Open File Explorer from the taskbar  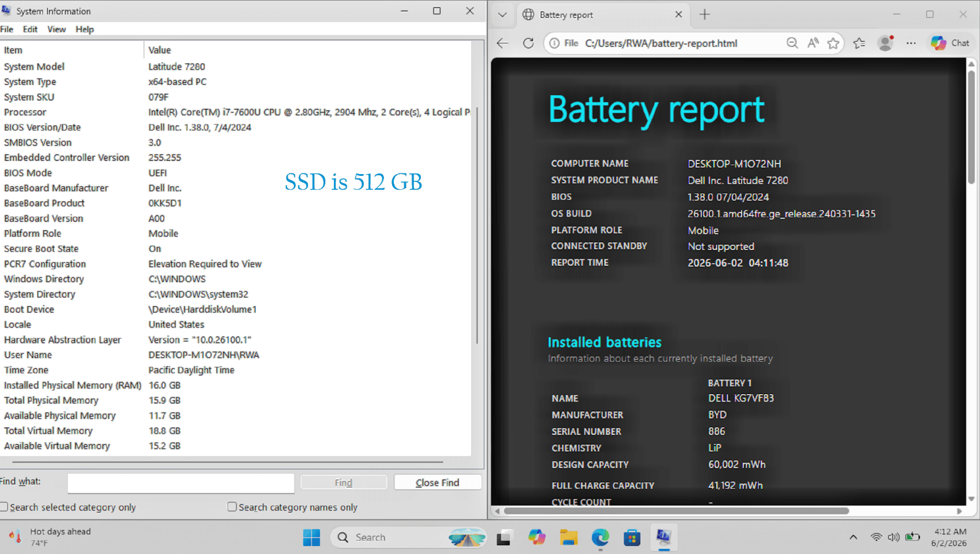point(569,537)
